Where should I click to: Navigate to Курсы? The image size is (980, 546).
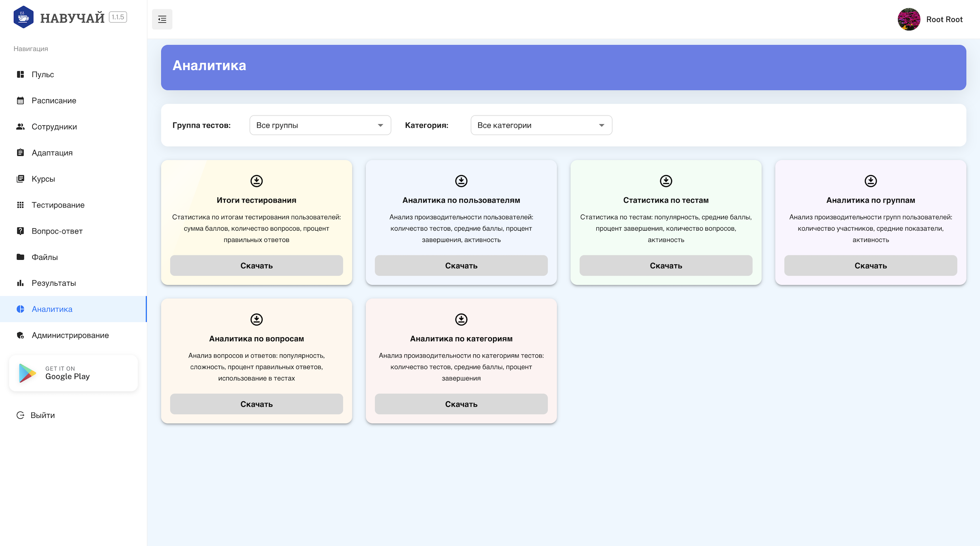[73, 179]
